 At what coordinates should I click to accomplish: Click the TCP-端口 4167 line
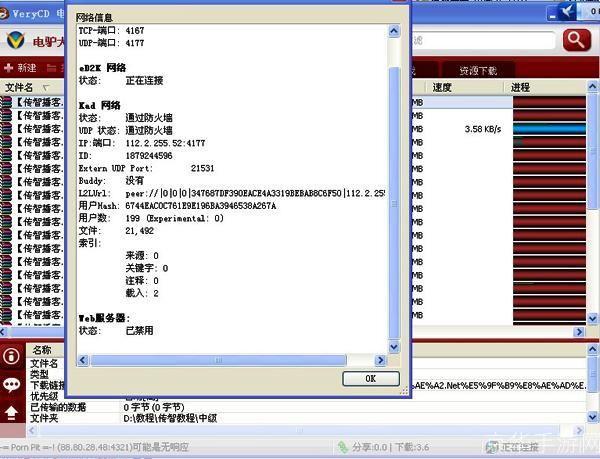tap(111, 31)
